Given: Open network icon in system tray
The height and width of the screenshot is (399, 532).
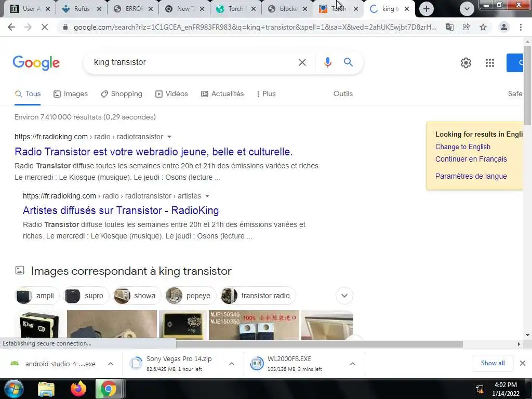Looking at the screenshot, I should click(x=480, y=389).
